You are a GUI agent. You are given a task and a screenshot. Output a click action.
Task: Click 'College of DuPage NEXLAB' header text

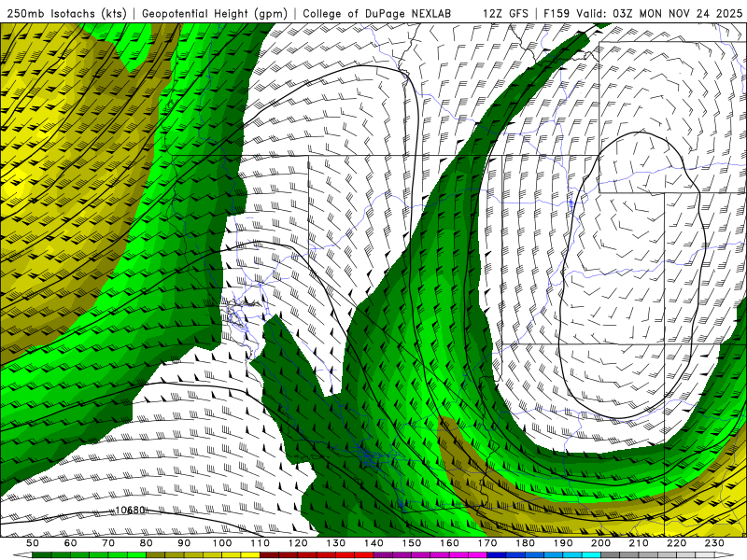click(x=377, y=13)
